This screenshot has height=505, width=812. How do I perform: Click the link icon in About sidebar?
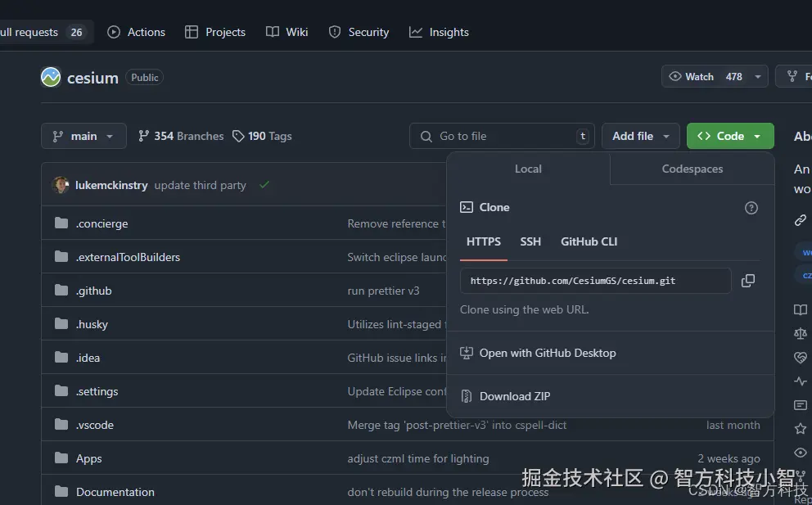coord(800,220)
